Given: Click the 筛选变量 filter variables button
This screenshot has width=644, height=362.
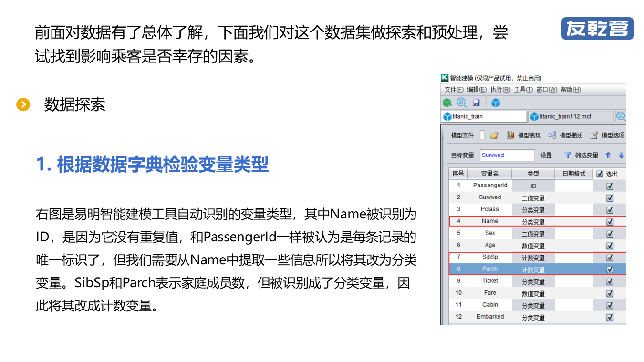Looking at the screenshot, I should coord(581,155).
